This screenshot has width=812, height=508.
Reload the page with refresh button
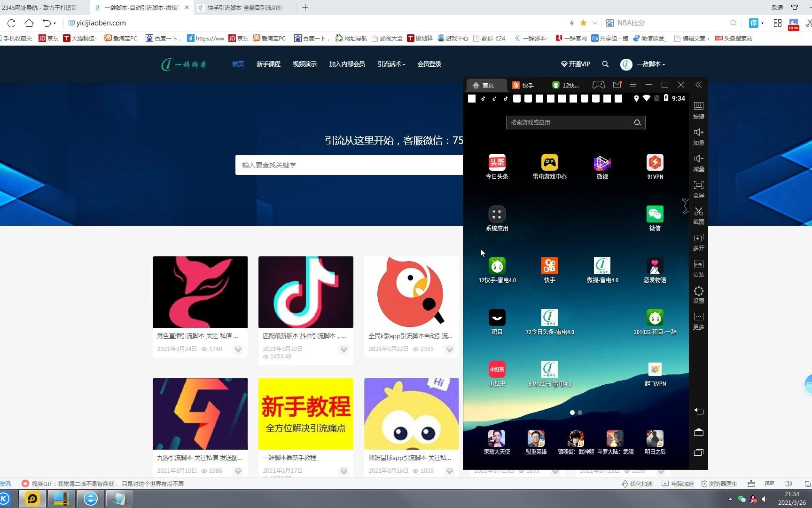pos(11,23)
